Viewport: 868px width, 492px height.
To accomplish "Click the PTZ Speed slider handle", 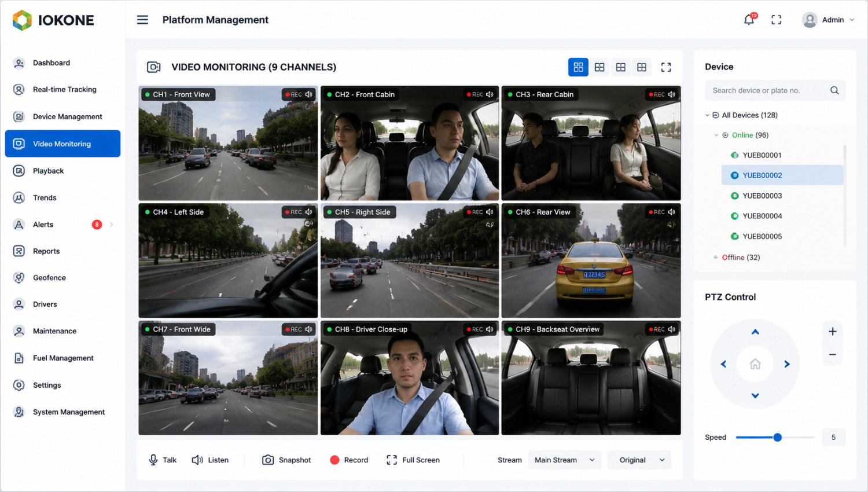I will tap(778, 437).
